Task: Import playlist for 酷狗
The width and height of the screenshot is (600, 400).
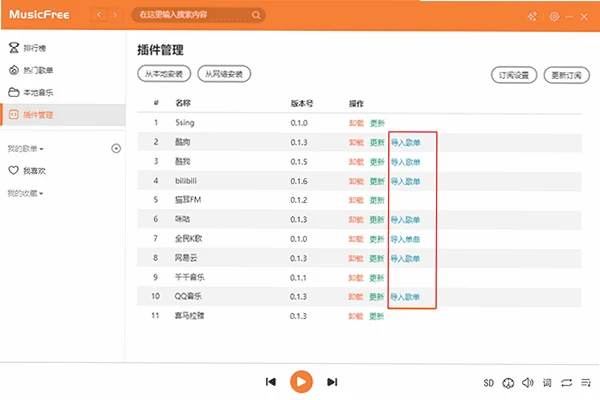Action: tap(406, 143)
